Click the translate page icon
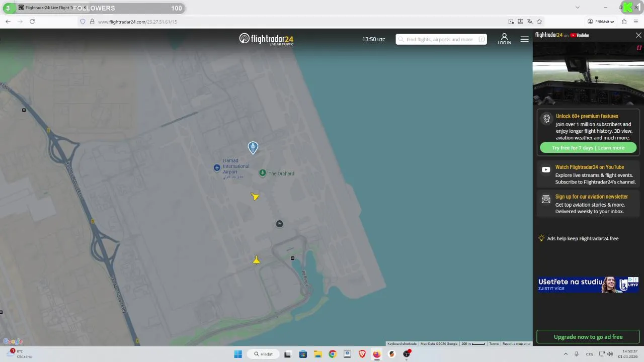This screenshot has height=362, width=644. click(x=530, y=22)
